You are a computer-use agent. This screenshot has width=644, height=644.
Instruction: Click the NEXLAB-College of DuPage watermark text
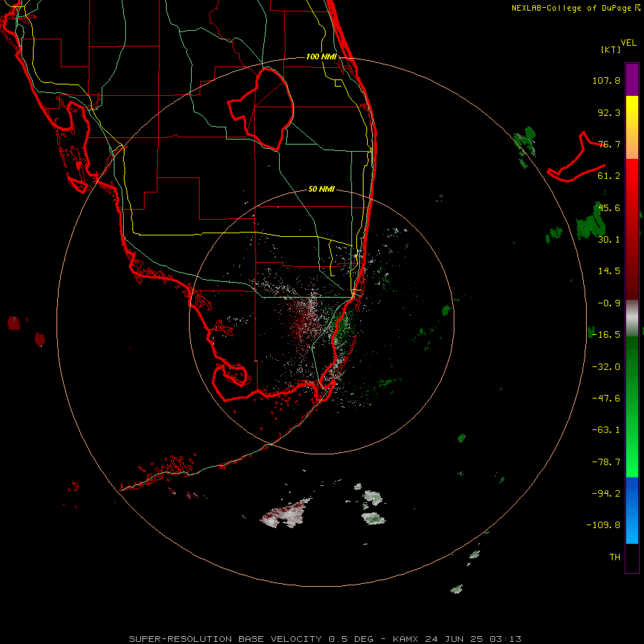(x=576, y=8)
